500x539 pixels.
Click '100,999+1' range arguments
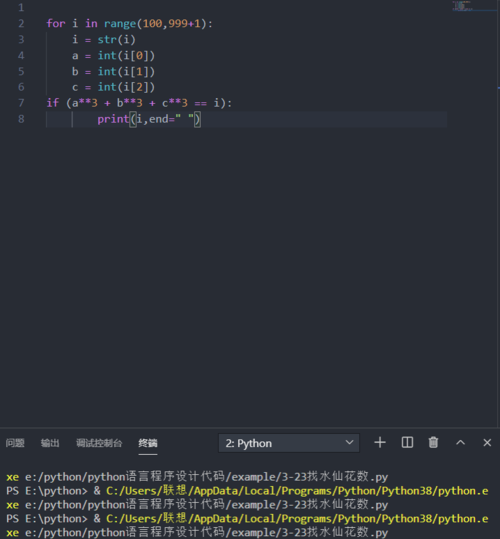pos(171,23)
